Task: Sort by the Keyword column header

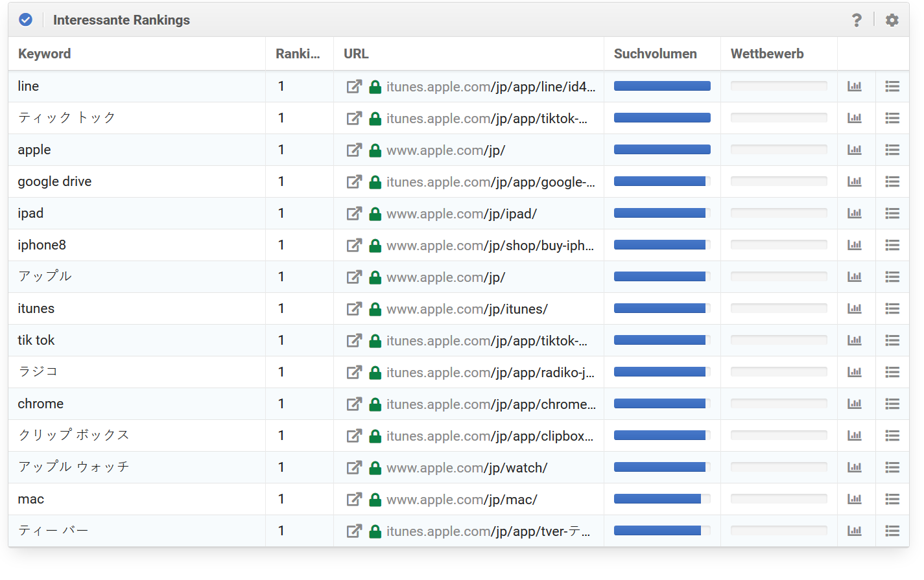Action: click(x=44, y=54)
